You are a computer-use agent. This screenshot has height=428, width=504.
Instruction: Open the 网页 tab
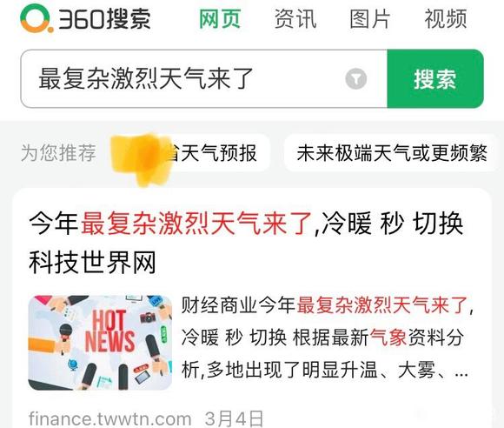(x=220, y=19)
